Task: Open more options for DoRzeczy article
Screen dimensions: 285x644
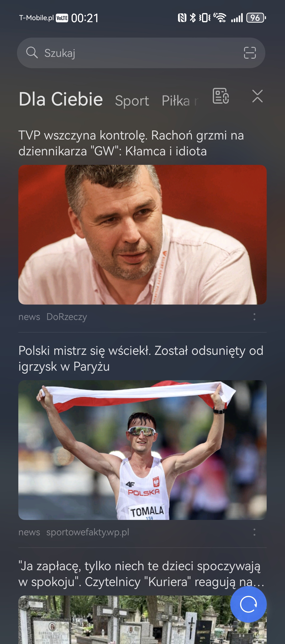Action: pyautogui.click(x=254, y=317)
